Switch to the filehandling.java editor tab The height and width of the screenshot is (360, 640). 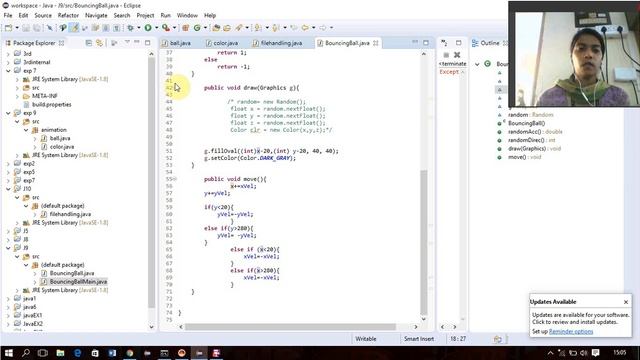pos(277,43)
